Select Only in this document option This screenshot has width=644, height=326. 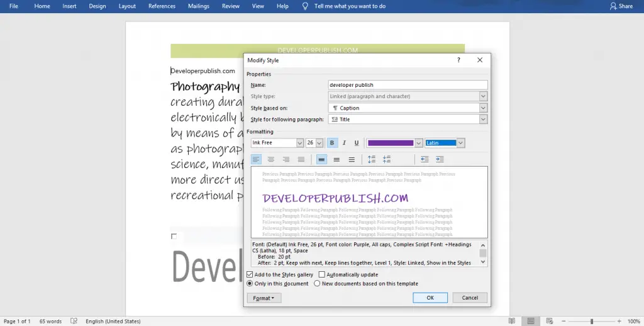[250, 283]
